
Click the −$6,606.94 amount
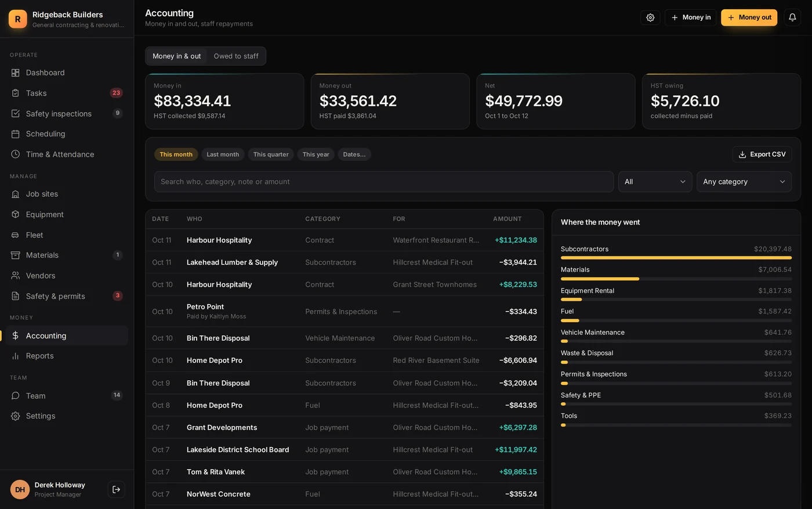click(x=518, y=360)
